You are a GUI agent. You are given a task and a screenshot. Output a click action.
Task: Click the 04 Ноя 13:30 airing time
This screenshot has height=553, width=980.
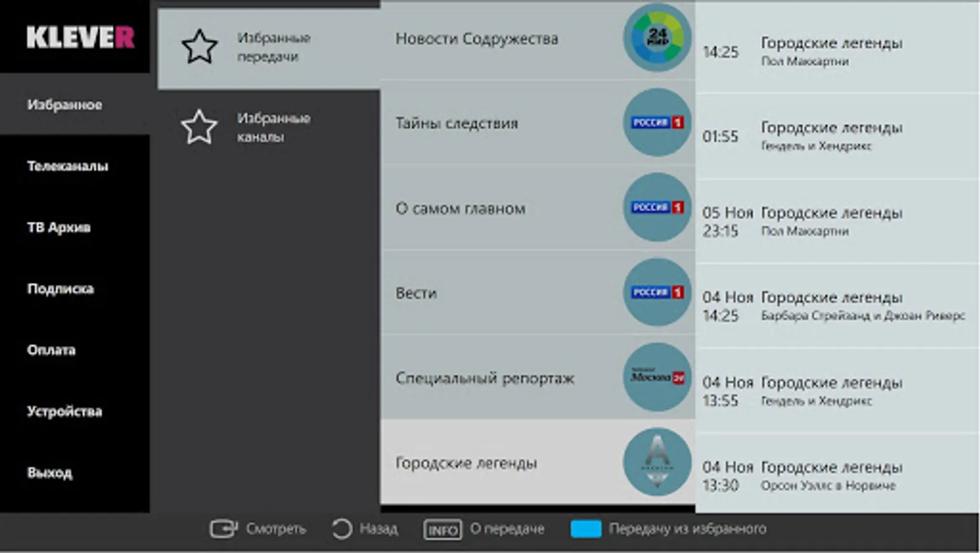click(x=727, y=476)
